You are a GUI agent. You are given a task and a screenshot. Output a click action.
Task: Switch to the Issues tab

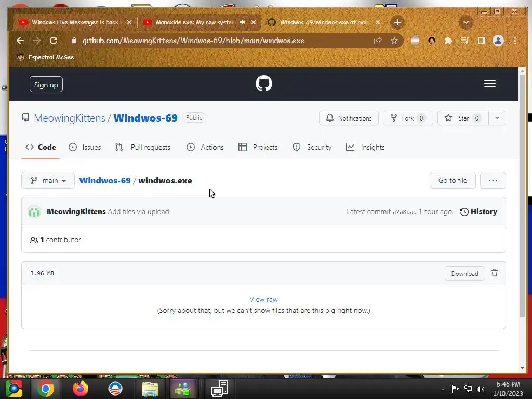coord(85,147)
